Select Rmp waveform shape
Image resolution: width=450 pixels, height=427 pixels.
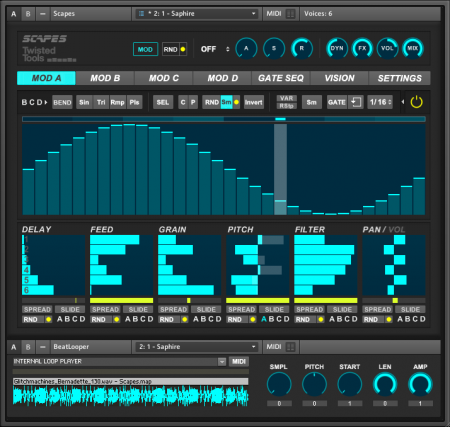click(117, 102)
